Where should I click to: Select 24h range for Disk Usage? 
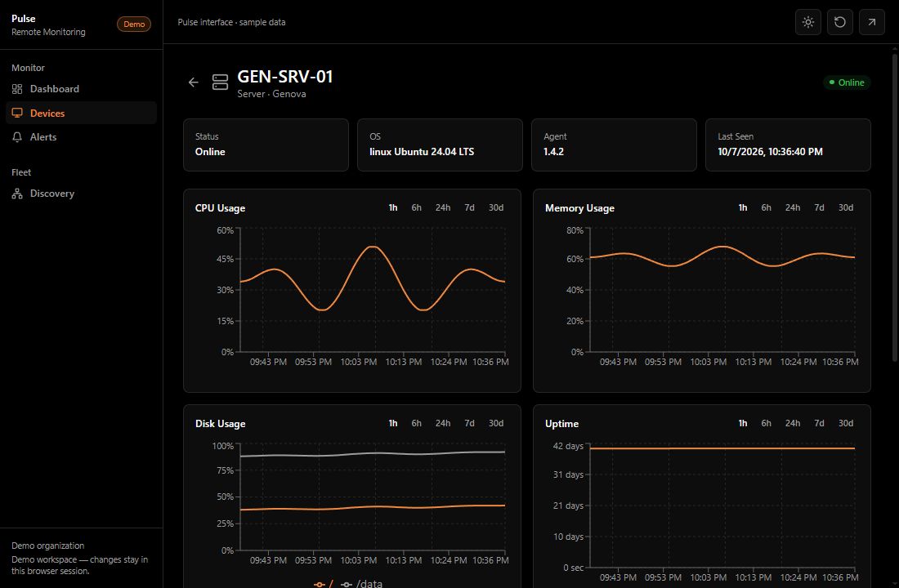click(x=443, y=423)
